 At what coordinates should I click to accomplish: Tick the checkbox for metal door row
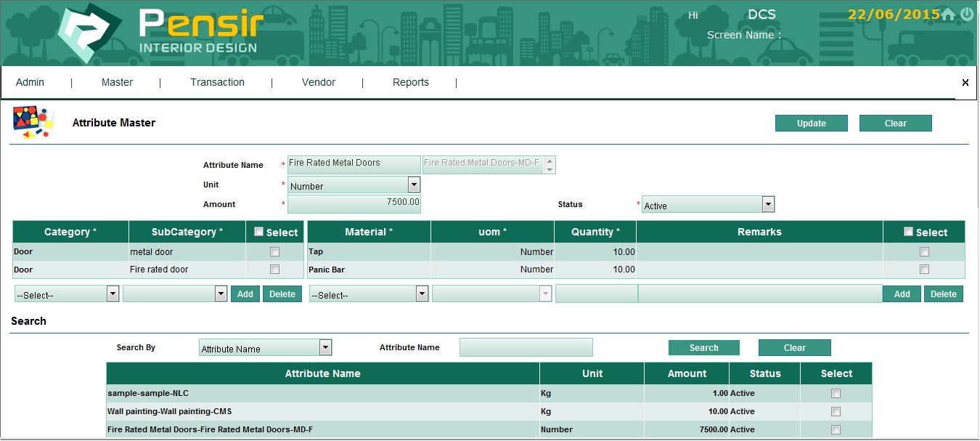274,252
